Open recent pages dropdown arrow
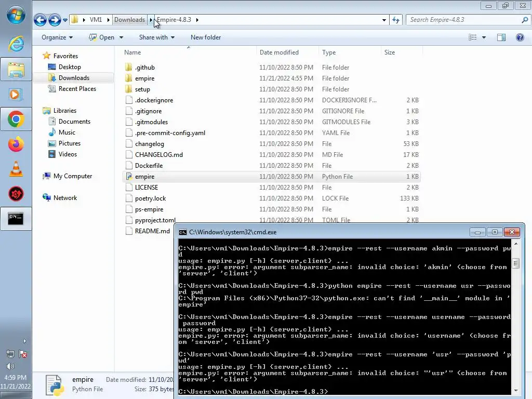 65,20
